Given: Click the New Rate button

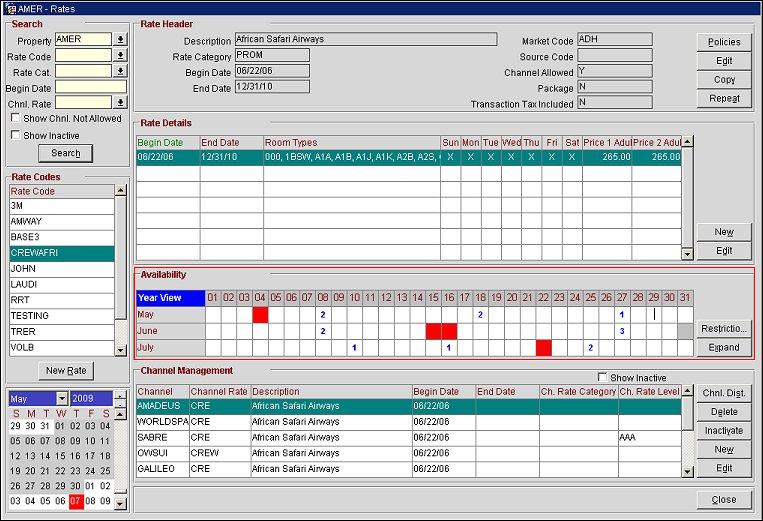Looking at the screenshot, I should point(65,371).
